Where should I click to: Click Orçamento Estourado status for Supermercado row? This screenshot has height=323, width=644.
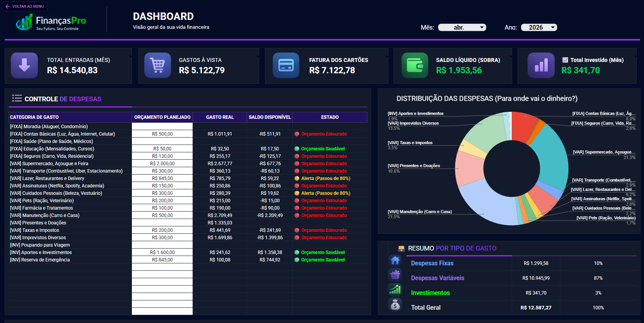click(x=324, y=164)
